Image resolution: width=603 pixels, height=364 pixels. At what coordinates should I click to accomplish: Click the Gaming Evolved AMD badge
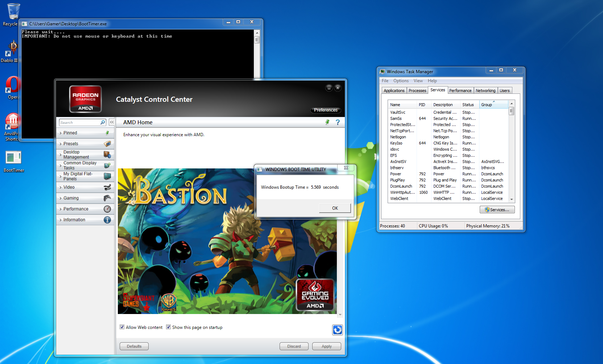pos(315,295)
